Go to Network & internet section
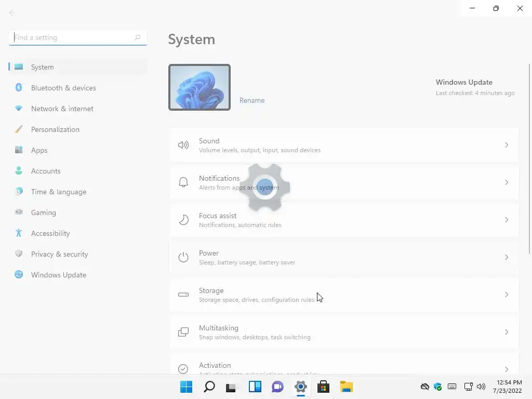This screenshot has height=399, width=532. point(78,109)
